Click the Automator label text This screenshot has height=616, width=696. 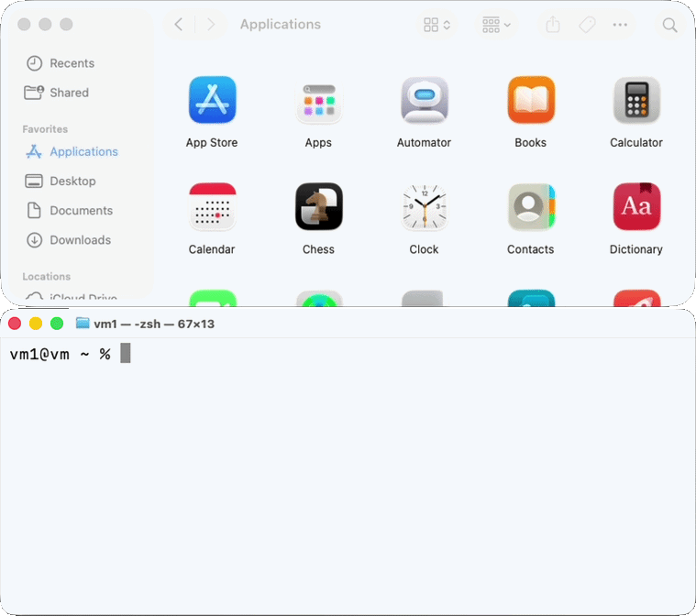[424, 142]
